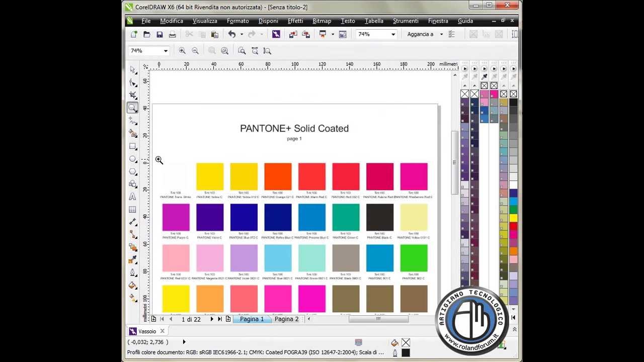Select the Rectangle tool
644x362 pixels.
point(133,146)
